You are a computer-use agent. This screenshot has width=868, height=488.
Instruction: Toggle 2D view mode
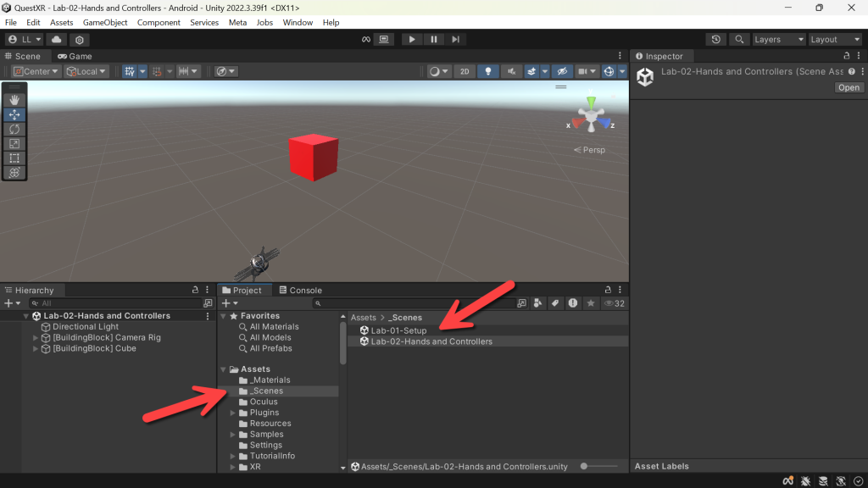coord(465,71)
